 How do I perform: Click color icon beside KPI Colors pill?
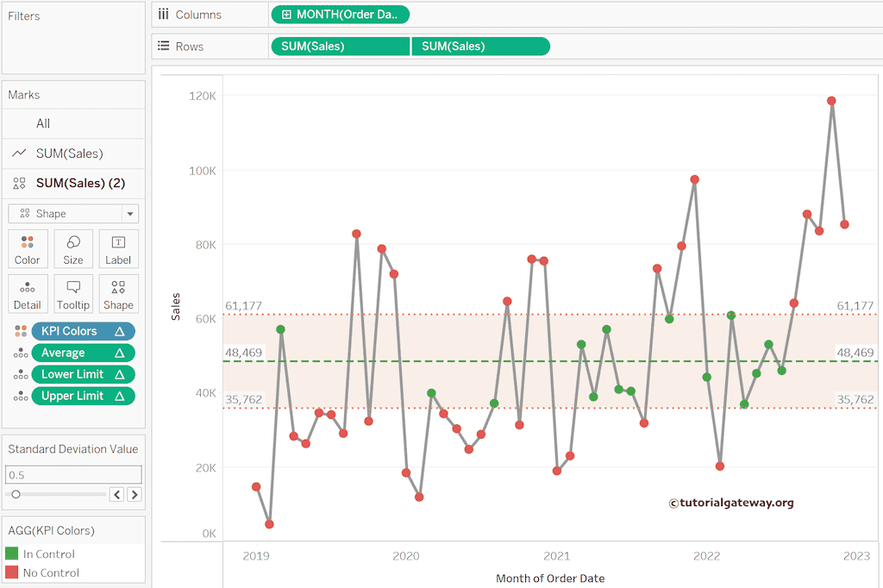(x=20, y=331)
